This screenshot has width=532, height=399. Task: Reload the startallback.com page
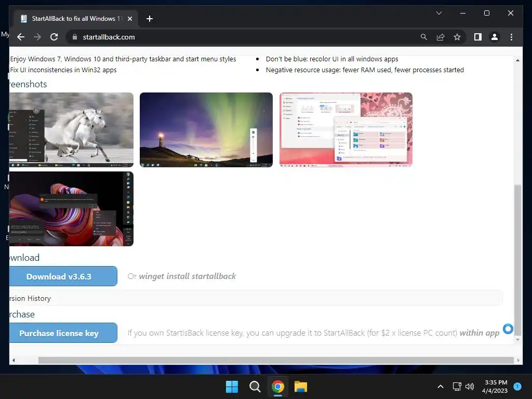tap(54, 37)
